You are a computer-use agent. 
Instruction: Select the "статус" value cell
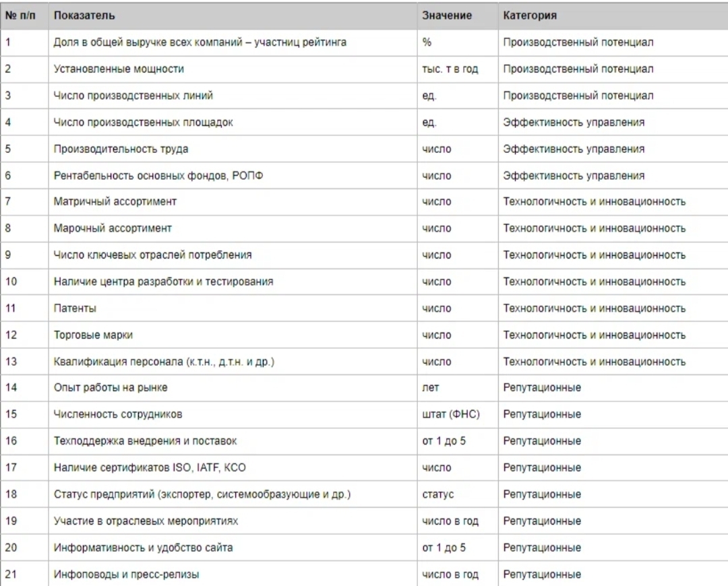(x=438, y=494)
